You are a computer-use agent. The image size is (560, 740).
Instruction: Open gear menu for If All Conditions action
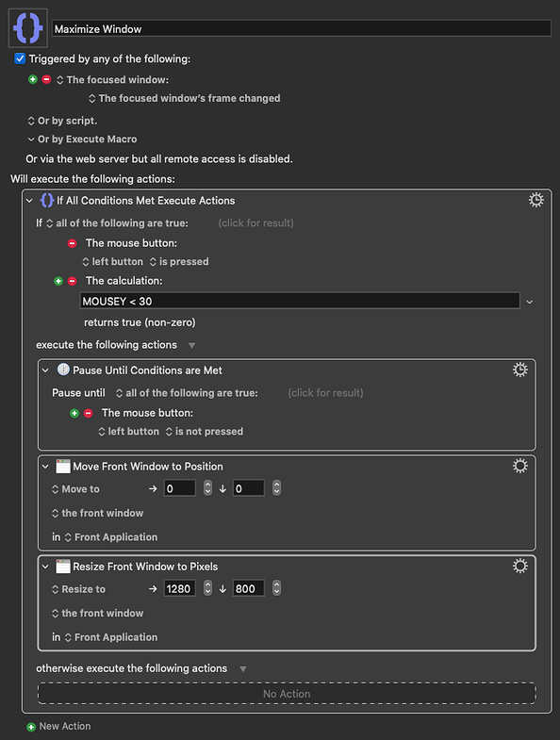535,200
